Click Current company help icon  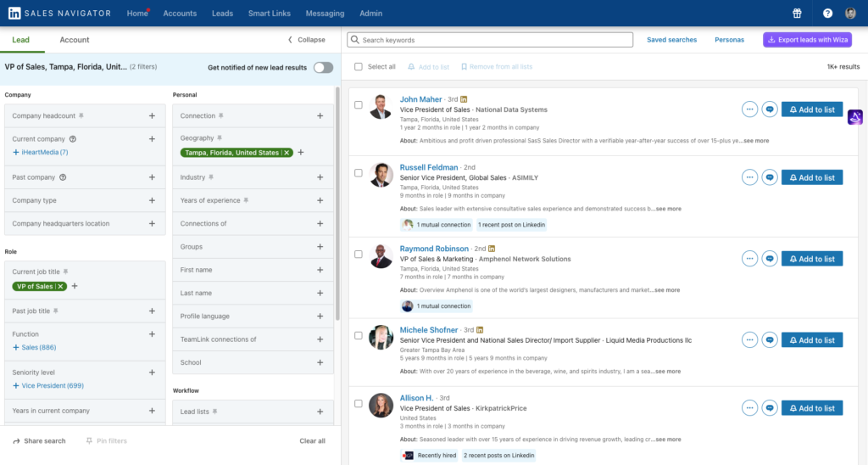73,139
